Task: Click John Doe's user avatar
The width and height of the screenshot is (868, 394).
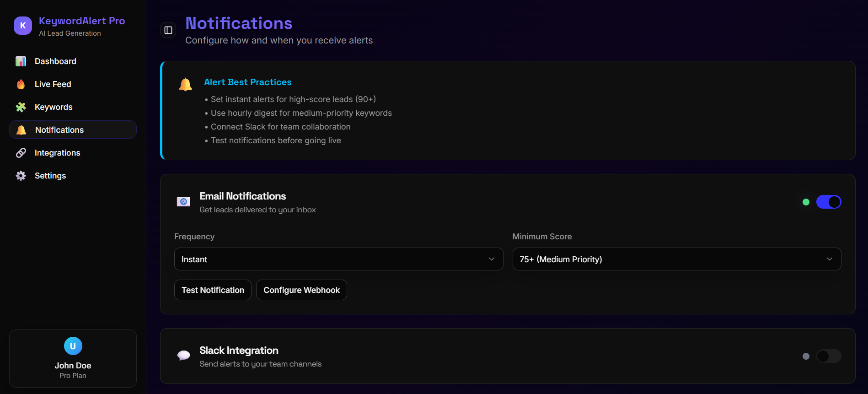Action: pos(73,346)
